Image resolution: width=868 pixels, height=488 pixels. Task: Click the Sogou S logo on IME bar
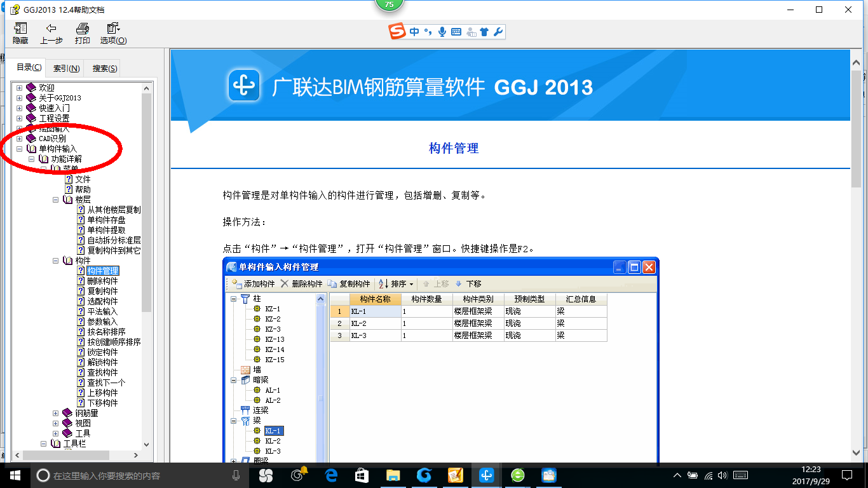(398, 31)
